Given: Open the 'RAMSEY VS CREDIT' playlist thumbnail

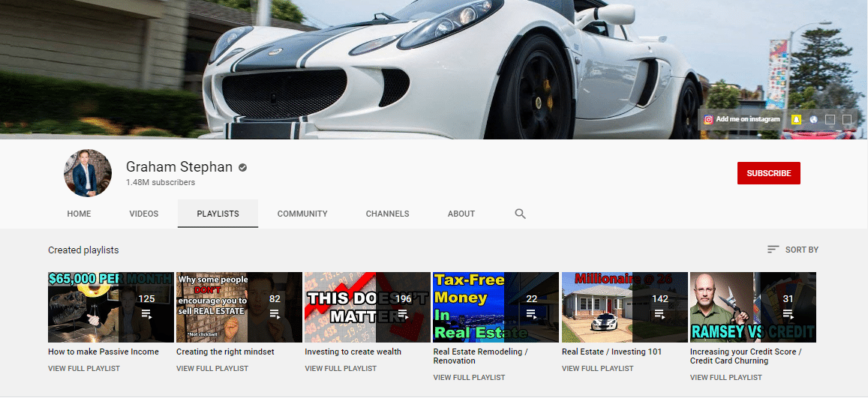Looking at the screenshot, I should [753, 307].
